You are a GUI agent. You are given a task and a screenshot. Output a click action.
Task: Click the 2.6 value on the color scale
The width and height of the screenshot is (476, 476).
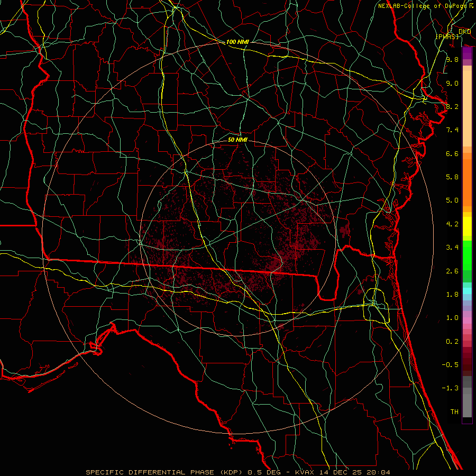pos(452,271)
